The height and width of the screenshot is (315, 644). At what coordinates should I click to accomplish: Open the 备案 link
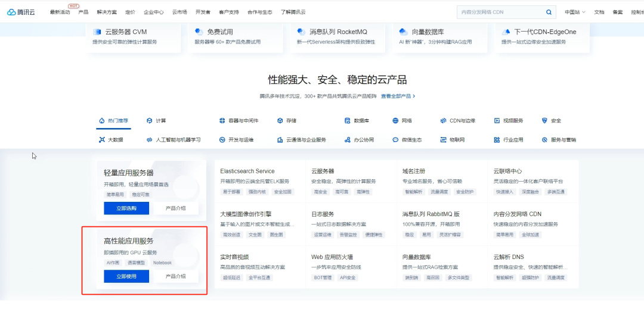[618, 13]
